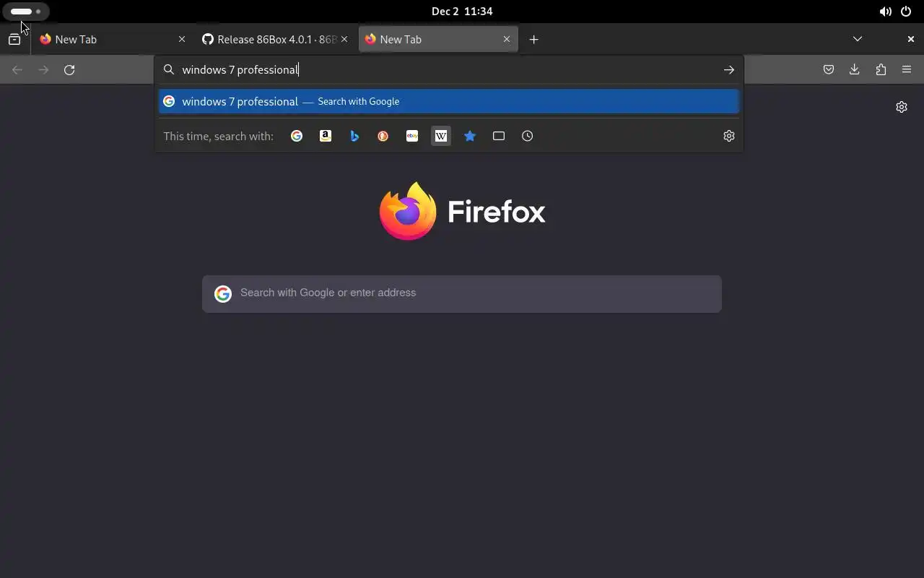This screenshot has height=578, width=924.
Task: Search this time with Amazon icon
Action: coord(326,136)
